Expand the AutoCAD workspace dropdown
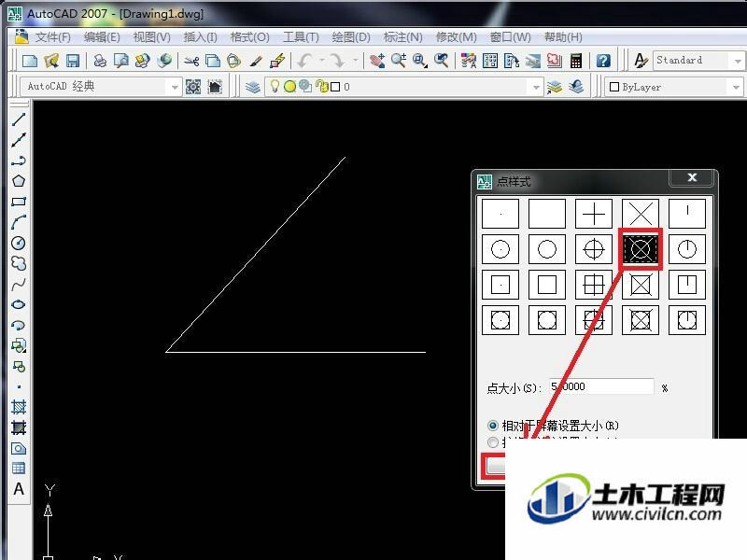Image resolution: width=747 pixels, height=560 pixels. click(x=175, y=87)
